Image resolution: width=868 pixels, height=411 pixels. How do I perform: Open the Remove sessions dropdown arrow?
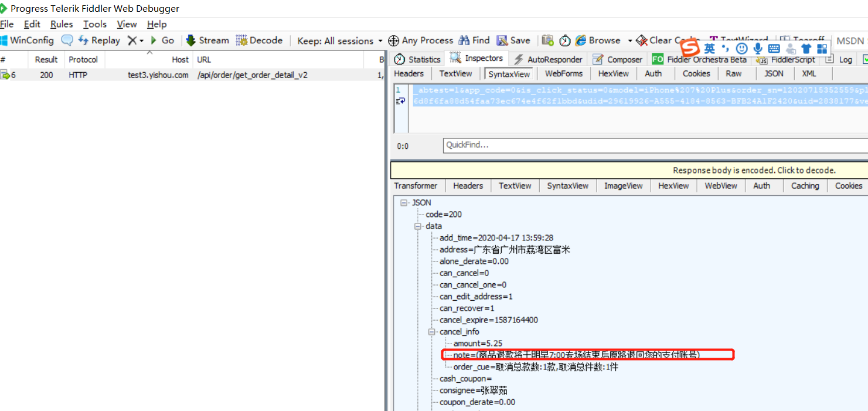pyautogui.click(x=141, y=41)
